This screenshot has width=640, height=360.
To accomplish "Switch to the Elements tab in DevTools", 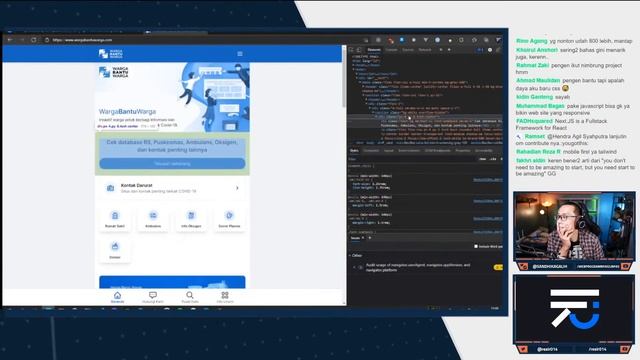I will point(374,50).
